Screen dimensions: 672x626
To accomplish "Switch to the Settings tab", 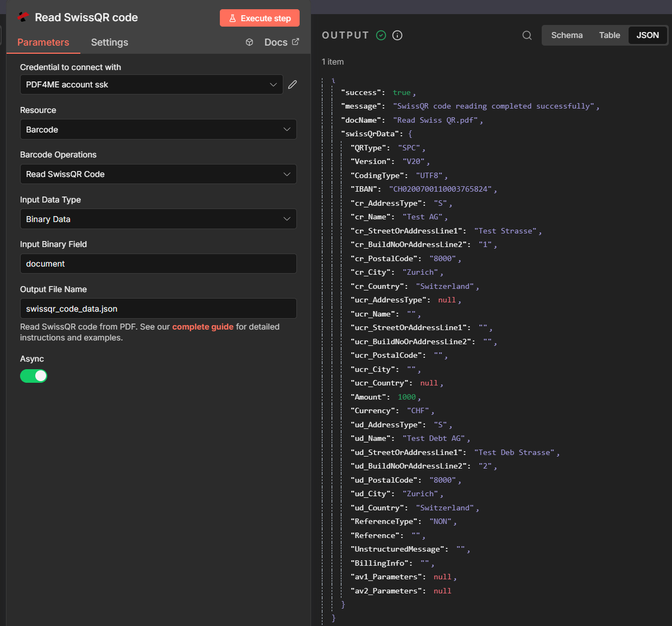I will pos(109,42).
